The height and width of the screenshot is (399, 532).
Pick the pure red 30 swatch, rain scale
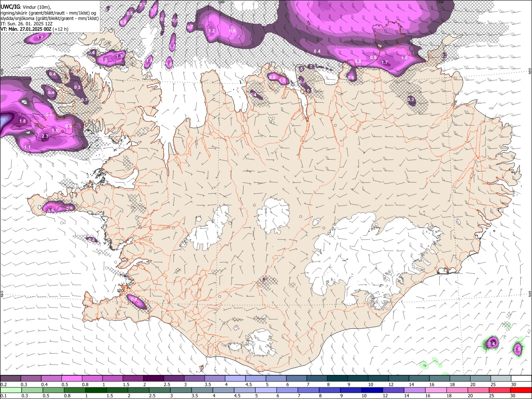click(520, 390)
